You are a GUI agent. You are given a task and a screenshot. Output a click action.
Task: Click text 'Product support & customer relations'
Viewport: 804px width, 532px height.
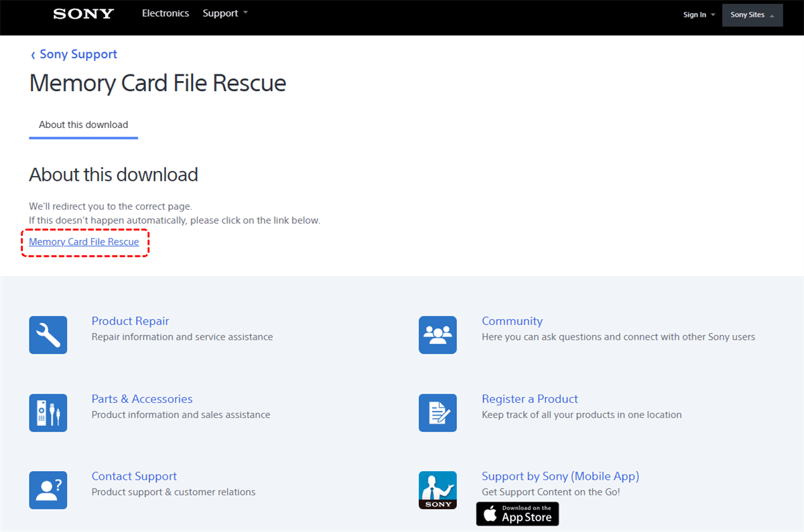(x=174, y=492)
